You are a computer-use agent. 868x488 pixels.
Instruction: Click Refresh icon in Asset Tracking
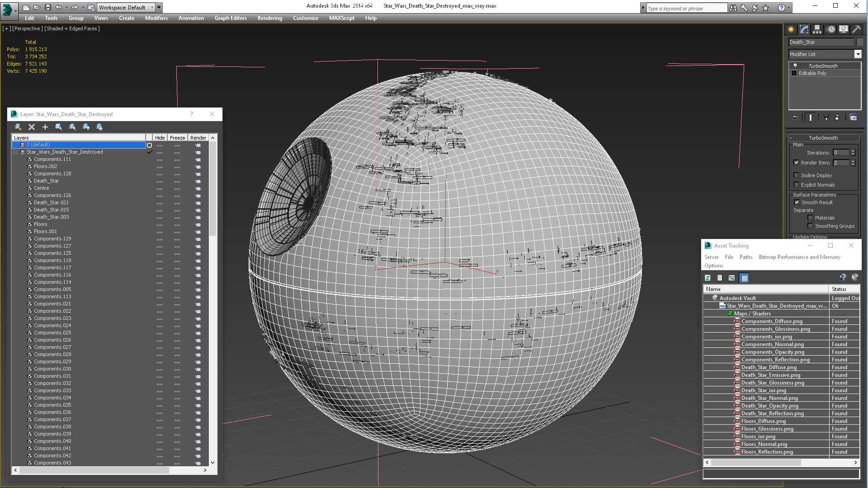pos(708,278)
